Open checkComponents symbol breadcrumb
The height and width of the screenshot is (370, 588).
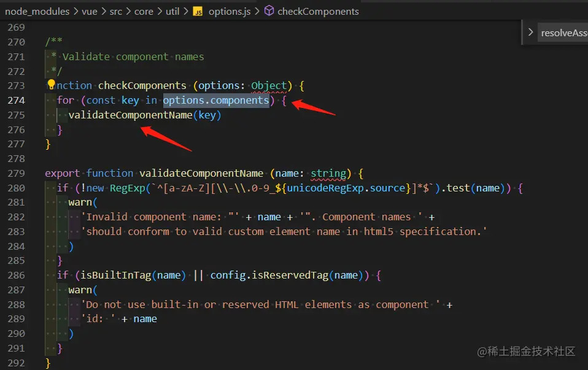coord(318,12)
